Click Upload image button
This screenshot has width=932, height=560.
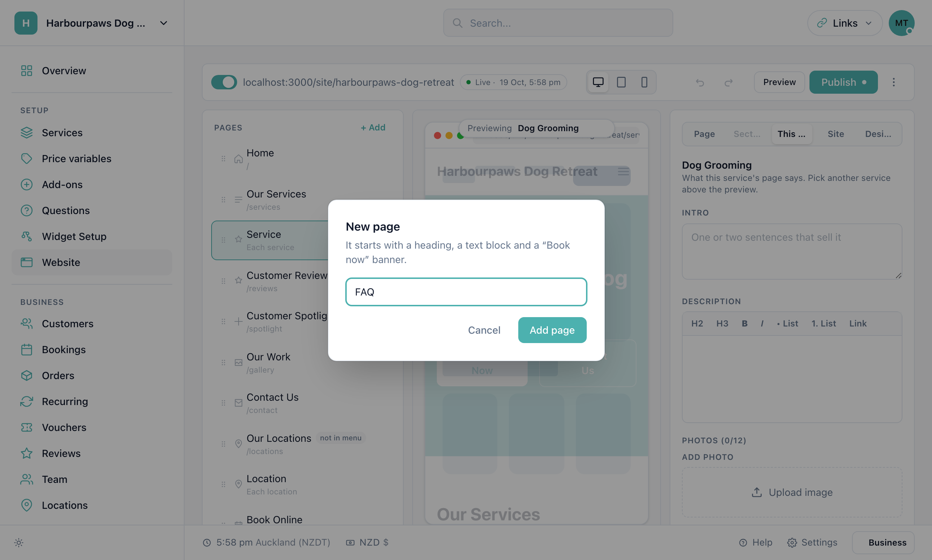pyautogui.click(x=792, y=493)
